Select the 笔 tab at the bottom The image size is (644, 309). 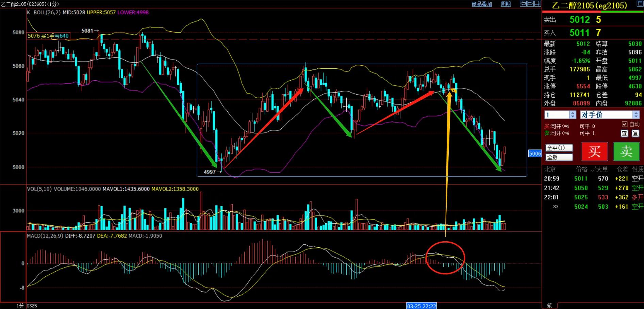[x=549, y=306]
